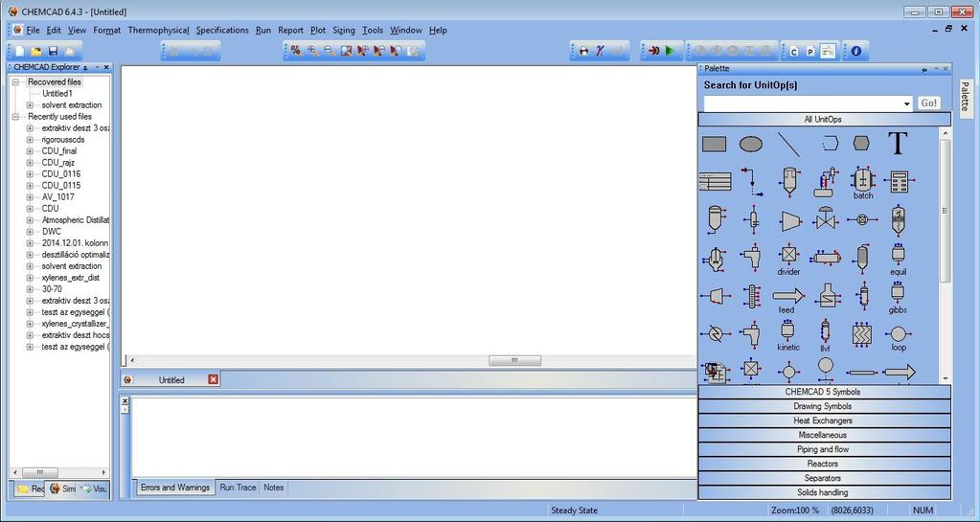The height and width of the screenshot is (522, 980).
Task: Select the compressor UnitOp icon
Action: (x=789, y=220)
